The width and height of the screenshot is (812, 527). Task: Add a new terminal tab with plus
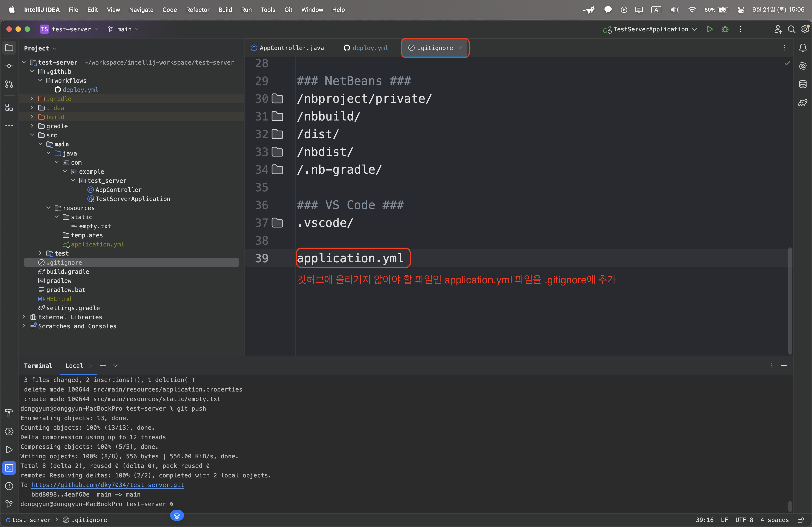pos(103,365)
